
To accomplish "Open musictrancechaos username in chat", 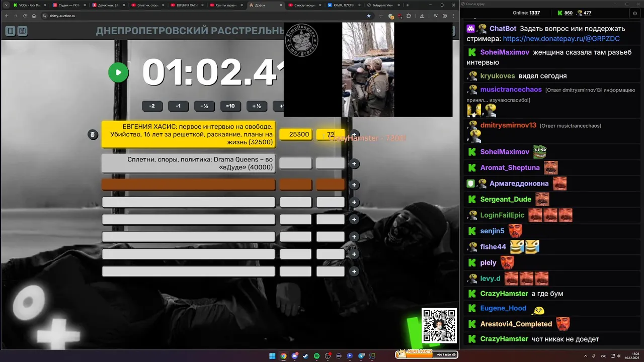I will coord(511,89).
